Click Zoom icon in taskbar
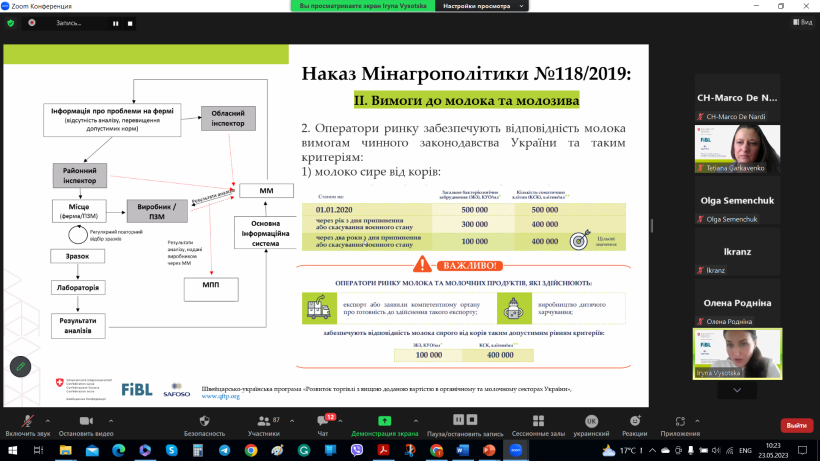 tap(516, 451)
